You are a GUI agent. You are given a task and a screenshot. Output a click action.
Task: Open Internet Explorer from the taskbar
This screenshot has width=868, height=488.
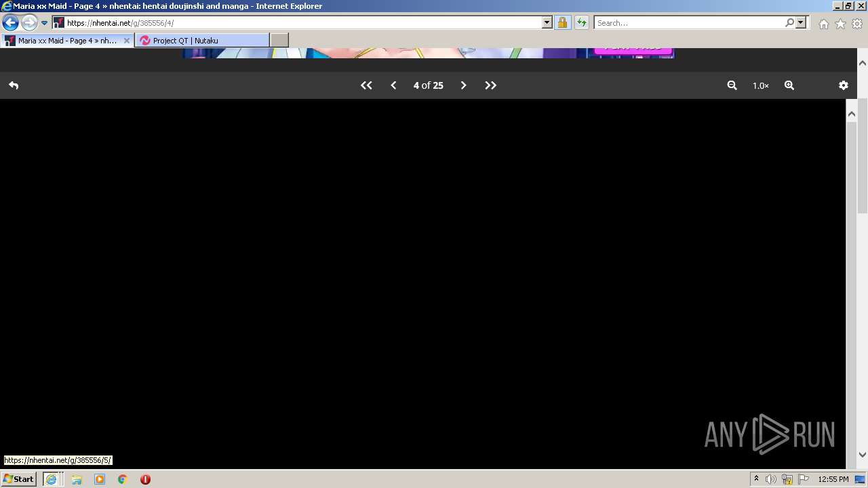pyautogui.click(x=51, y=479)
